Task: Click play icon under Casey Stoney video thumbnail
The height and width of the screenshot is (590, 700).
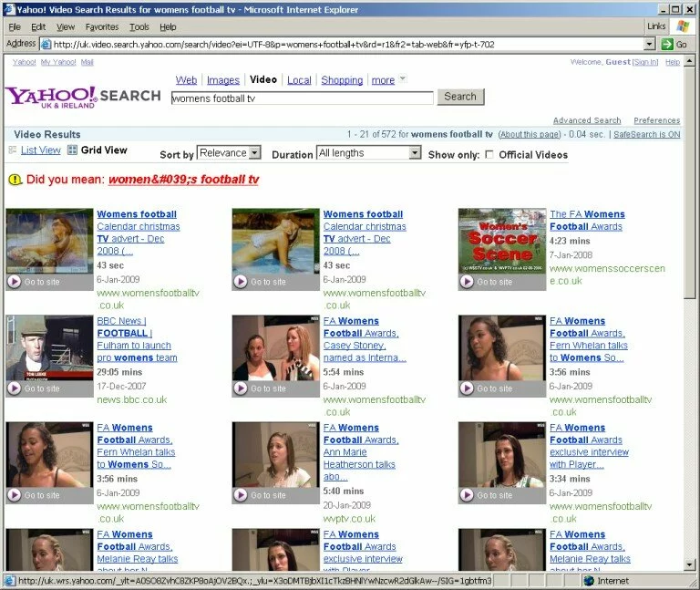Action: [x=241, y=388]
